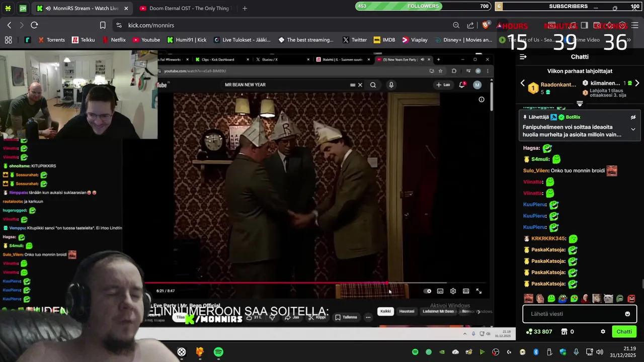Show previous top gifters with left chevron
This screenshot has width=644, height=362.
coord(522,83)
